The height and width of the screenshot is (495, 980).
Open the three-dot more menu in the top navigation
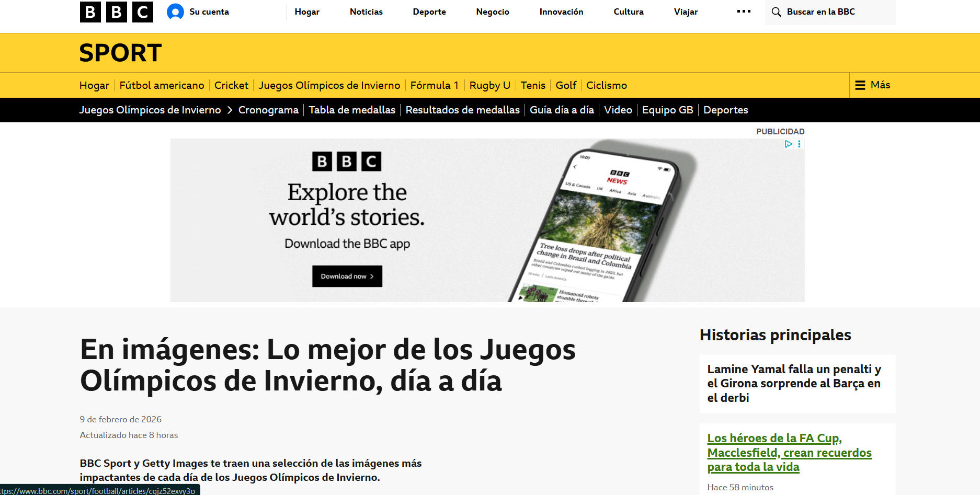[744, 11]
